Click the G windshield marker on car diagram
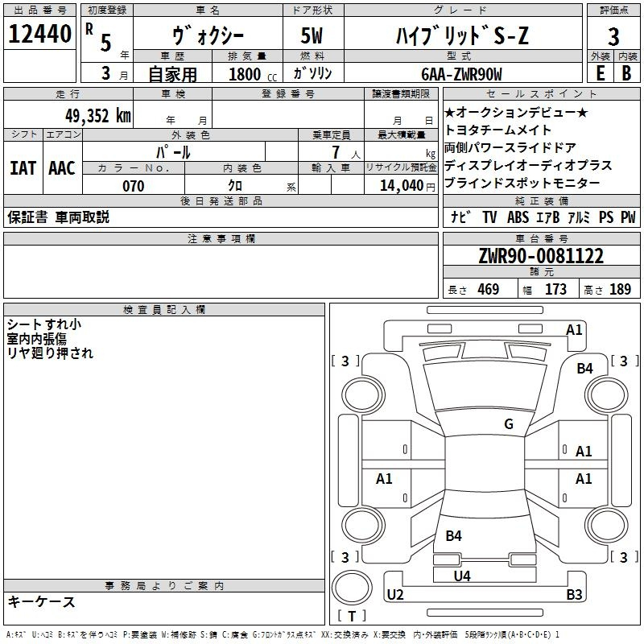The image size is (644, 644). tap(508, 424)
